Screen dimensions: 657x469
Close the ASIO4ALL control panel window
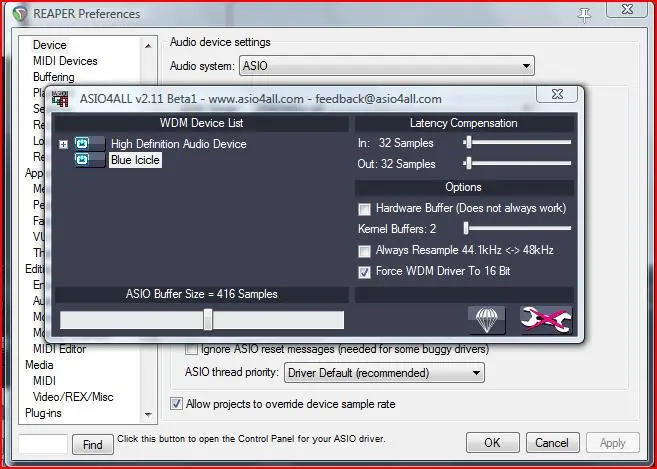557,94
